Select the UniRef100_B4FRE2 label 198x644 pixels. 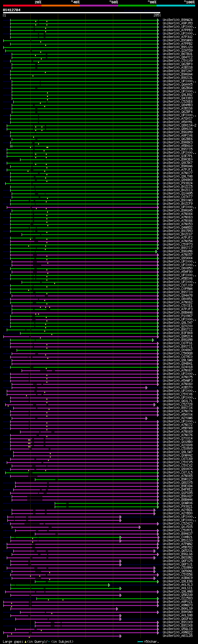click(178, 489)
